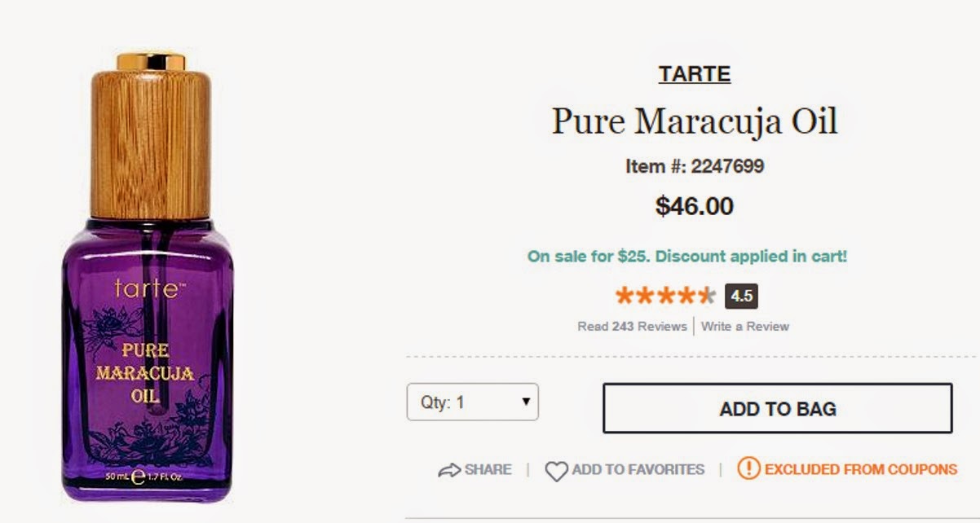The width and height of the screenshot is (980, 523).
Task: Click the Item # 2247699 text
Action: coord(695,167)
